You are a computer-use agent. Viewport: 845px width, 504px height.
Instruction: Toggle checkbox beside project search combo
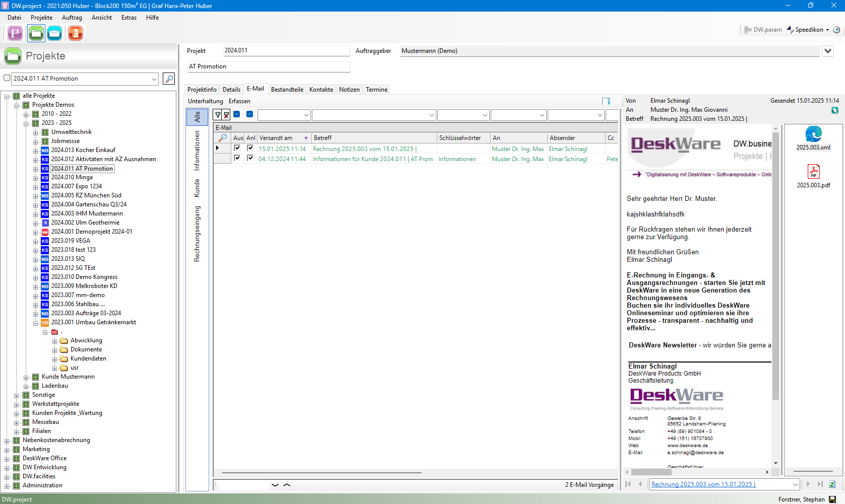7,78
